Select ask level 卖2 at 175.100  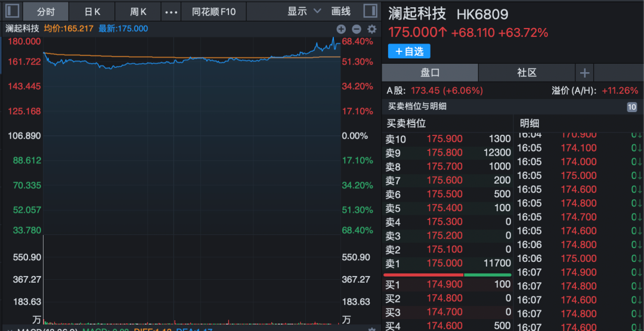[x=448, y=249]
